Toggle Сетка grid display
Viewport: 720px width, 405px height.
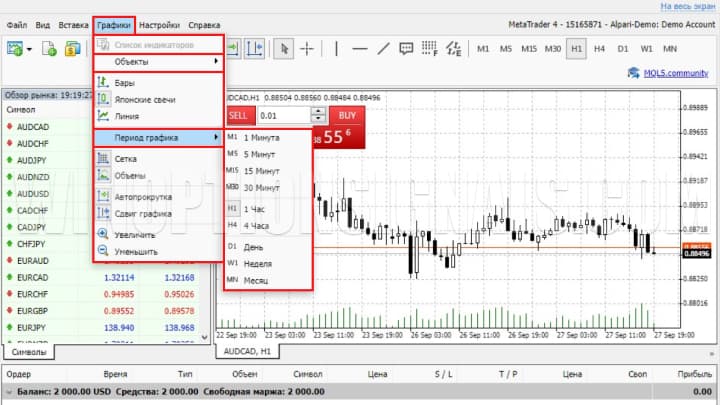pyautogui.click(x=126, y=158)
